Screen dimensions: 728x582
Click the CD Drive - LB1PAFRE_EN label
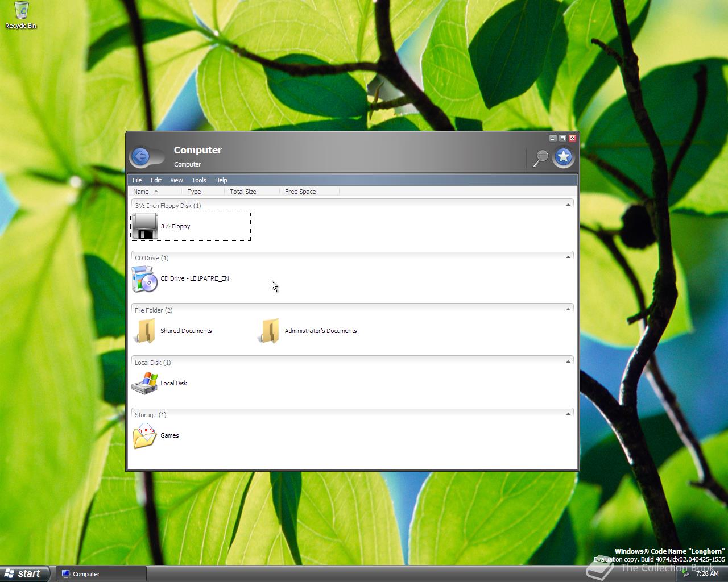coord(195,278)
